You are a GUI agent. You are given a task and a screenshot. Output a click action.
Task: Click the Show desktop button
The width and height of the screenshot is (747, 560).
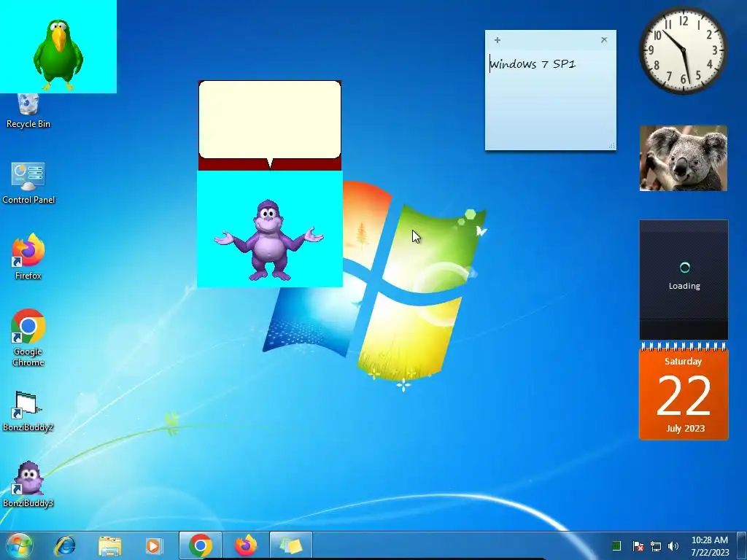pyautogui.click(x=742, y=545)
